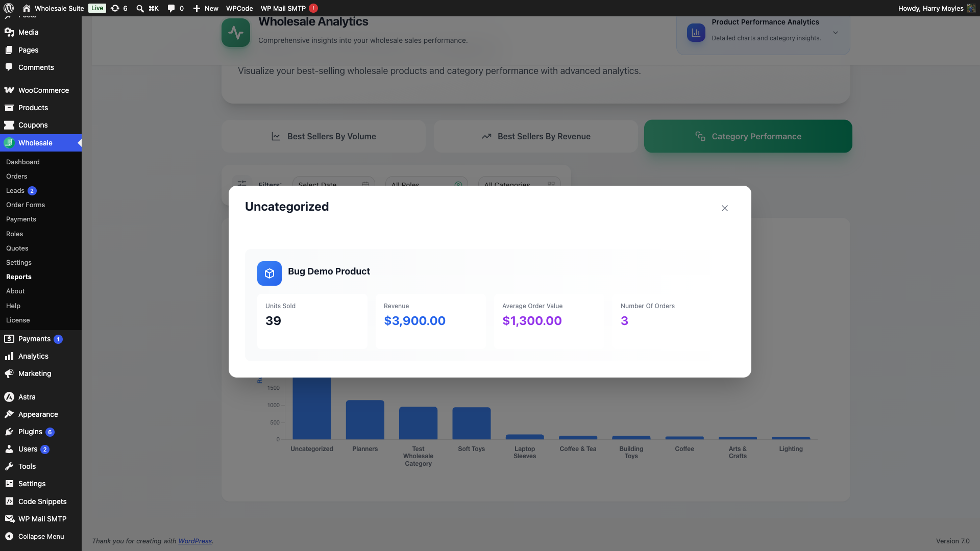The height and width of the screenshot is (551, 980).
Task: Open the Quotes submenu item
Action: point(17,248)
